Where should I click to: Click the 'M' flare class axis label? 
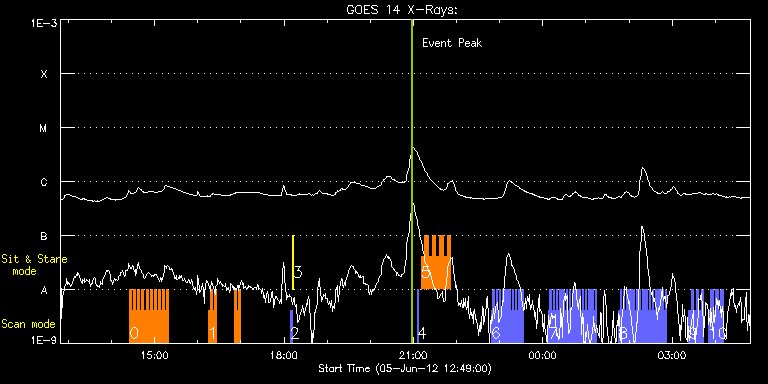[44, 128]
